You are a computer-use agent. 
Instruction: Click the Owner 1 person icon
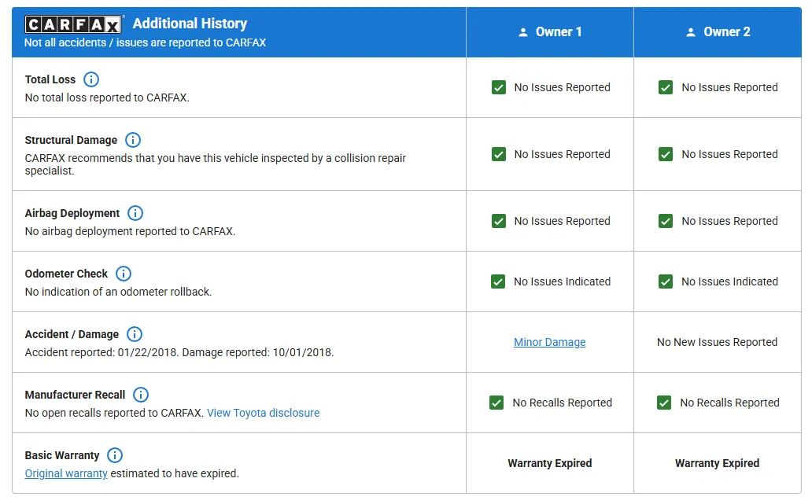[523, 32]
